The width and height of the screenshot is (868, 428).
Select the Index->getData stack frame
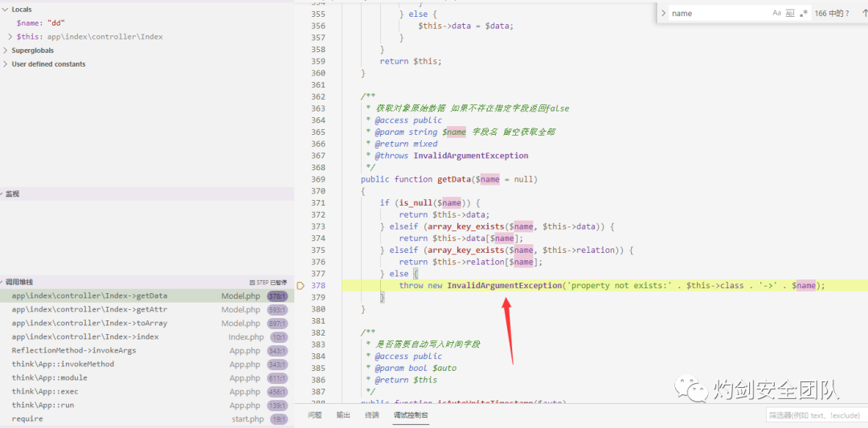[x=147, y=296]
